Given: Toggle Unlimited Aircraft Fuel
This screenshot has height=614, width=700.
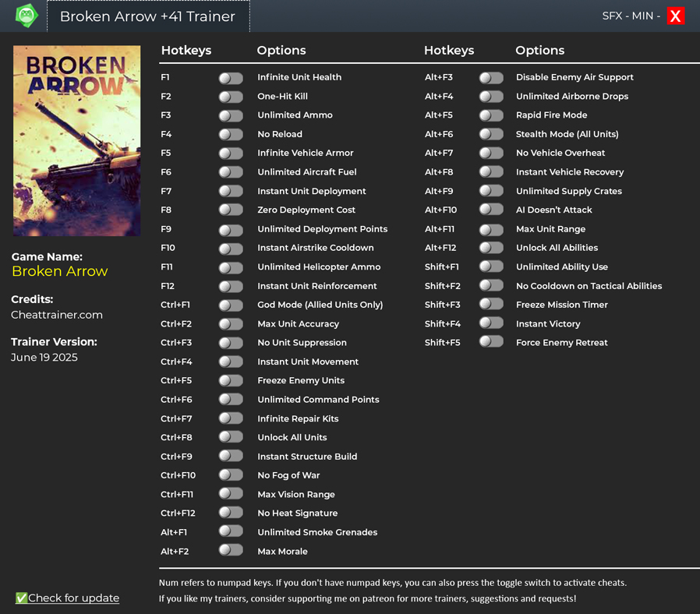Looking at the screenshot, I should point(231,171).
